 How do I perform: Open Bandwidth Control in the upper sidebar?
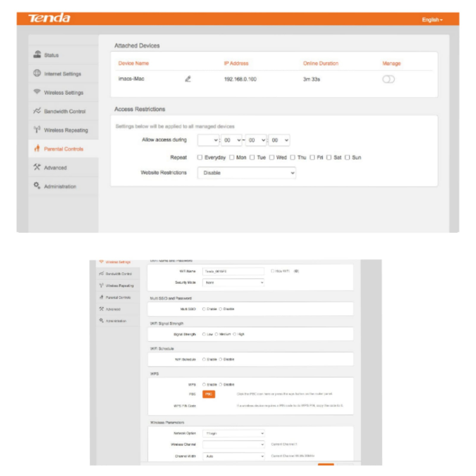point(64,112)
